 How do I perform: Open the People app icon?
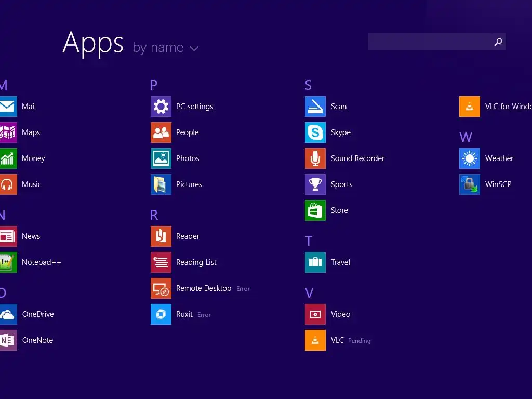tap(161, 132)
